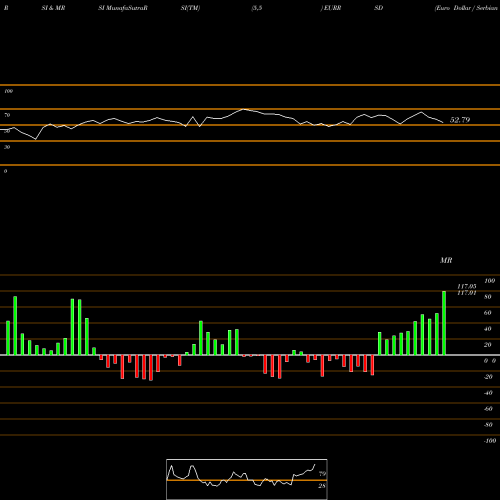Click the end of the RSI line near 52.79
500x500 pixels.
coord(443,122)
